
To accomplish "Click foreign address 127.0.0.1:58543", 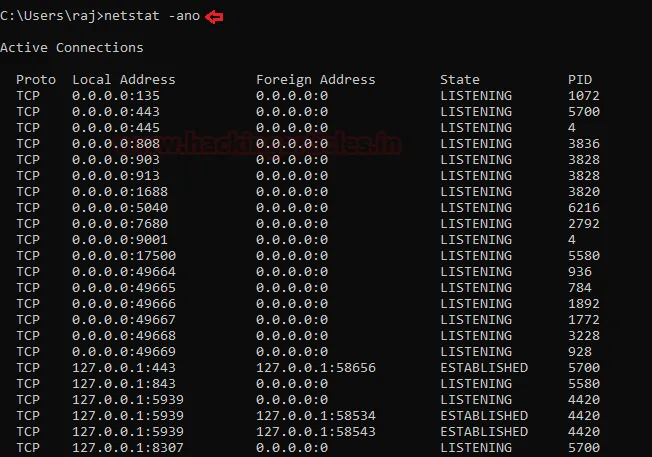I will pos(316,432).
